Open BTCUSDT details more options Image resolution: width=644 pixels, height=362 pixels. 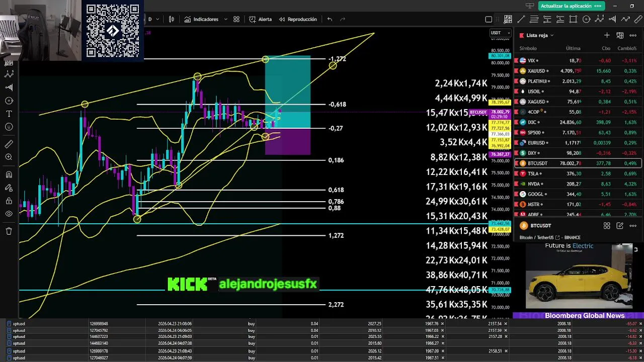coord(633,226)
